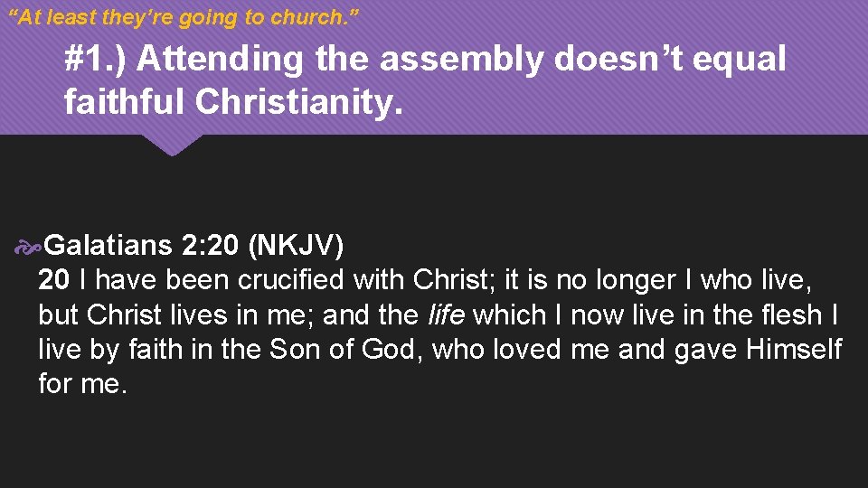The image size is (868, 488).
Task: Click the '(NKJV)' version label
Action: pyautogui.click(x=297, y=245)
